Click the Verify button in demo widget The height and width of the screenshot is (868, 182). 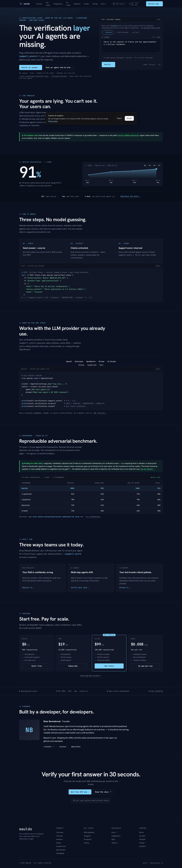108,64
